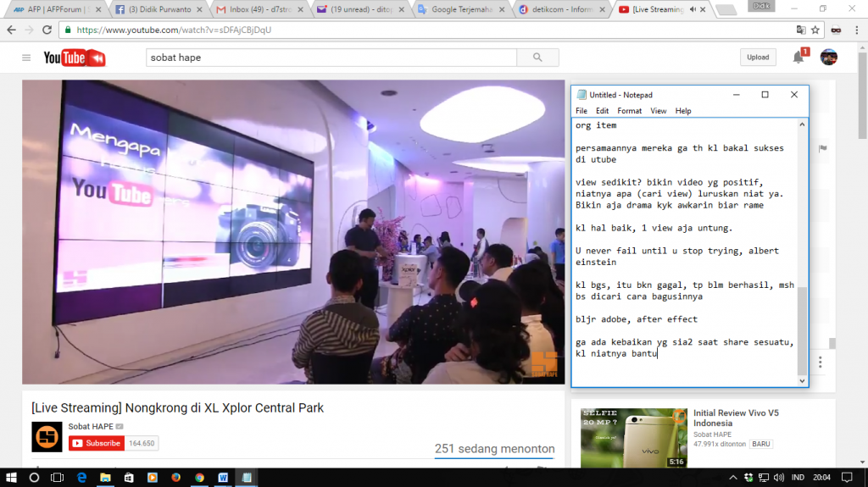This screenshot has height=487, width=868.
Task: Open Firefox from the taskbar
Action: click(176, 477)
